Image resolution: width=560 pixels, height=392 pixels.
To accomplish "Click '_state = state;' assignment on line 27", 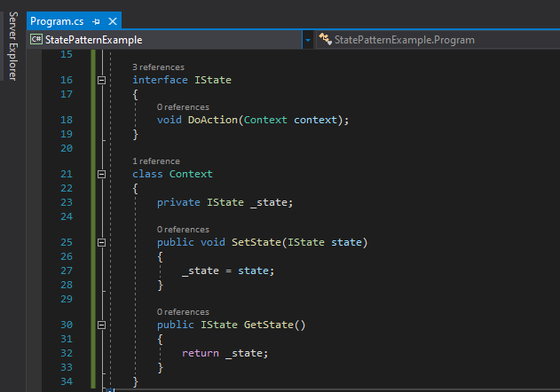I will [x=228, y=271].
